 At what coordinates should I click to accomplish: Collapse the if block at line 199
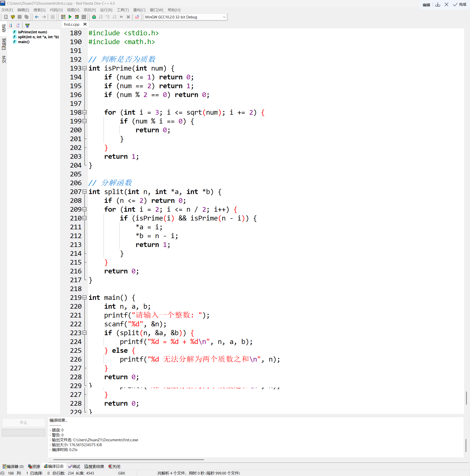pos(84,121)
